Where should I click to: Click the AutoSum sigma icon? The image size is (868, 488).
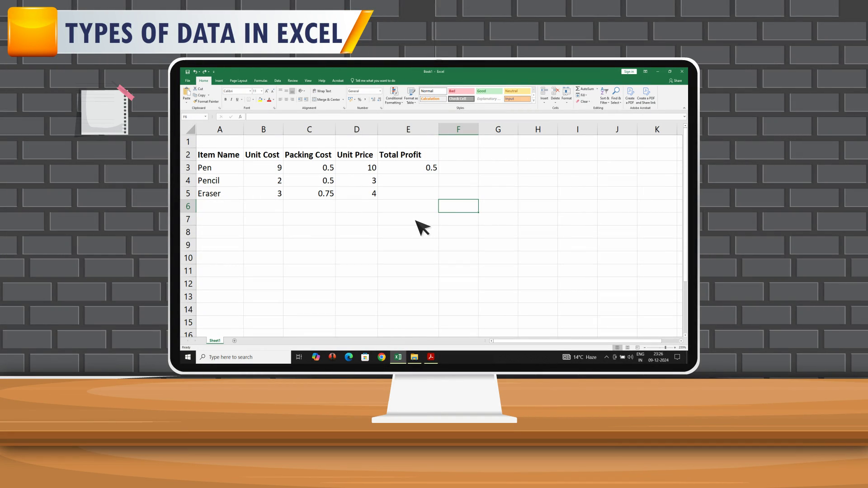tap(578, 89)
